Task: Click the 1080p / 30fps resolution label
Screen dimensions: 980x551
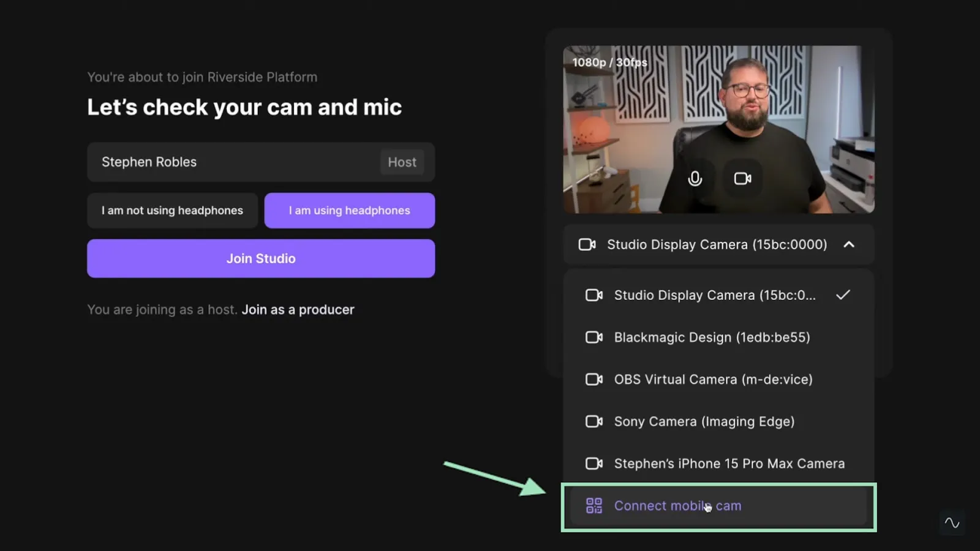Action: 609,62
